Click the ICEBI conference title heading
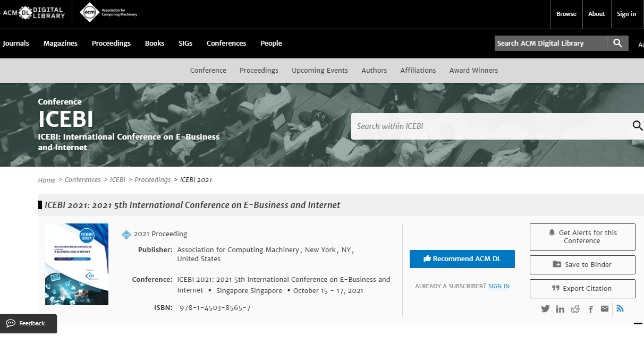This screenshot has height=345, width=644. click(66, 119)
